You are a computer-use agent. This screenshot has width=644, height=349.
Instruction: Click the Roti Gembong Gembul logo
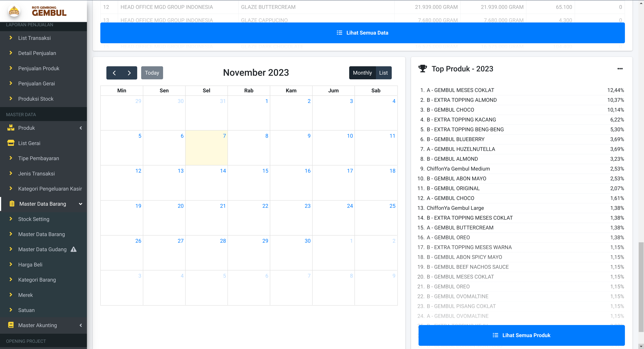37,11
